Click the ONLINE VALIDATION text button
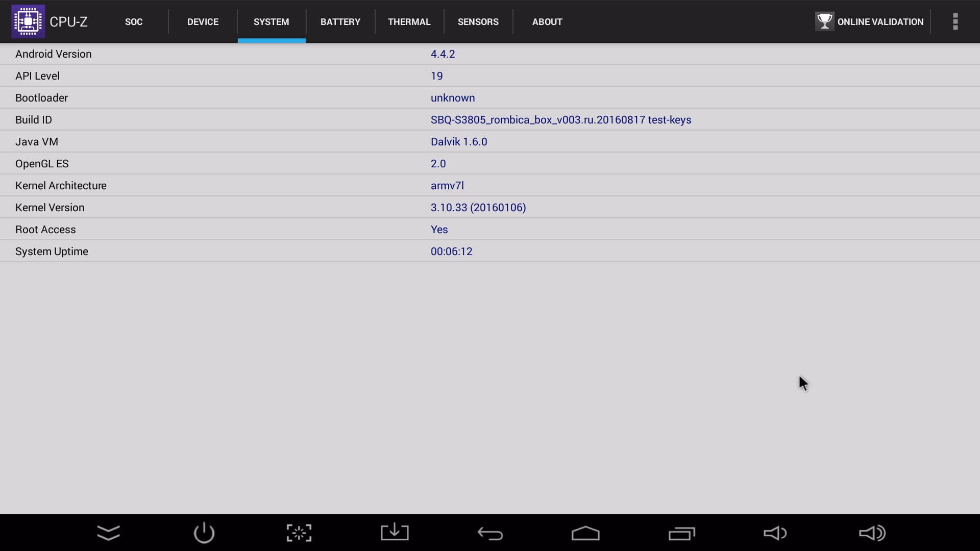The image size is (980, 551). click(x=880, y=22)
